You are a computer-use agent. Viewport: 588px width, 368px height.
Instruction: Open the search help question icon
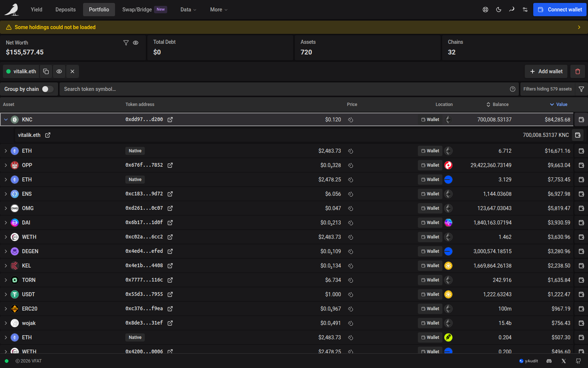[513, 89]
